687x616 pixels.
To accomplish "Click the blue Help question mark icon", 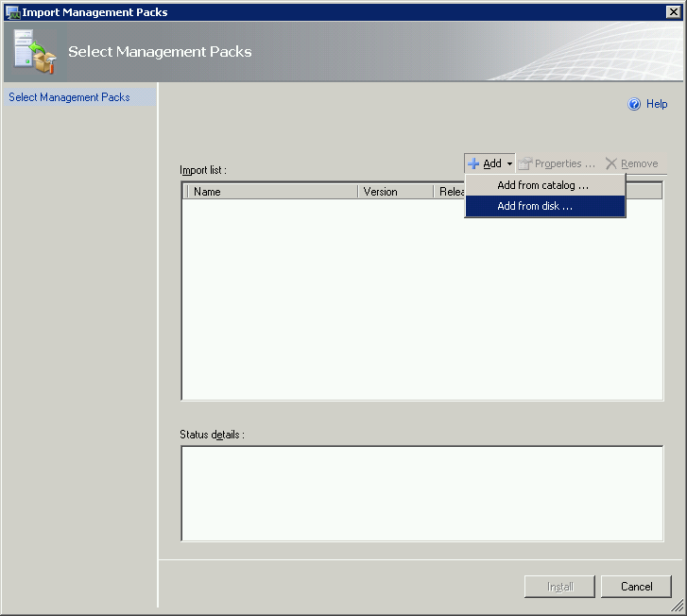I will (x=635, y=105).
